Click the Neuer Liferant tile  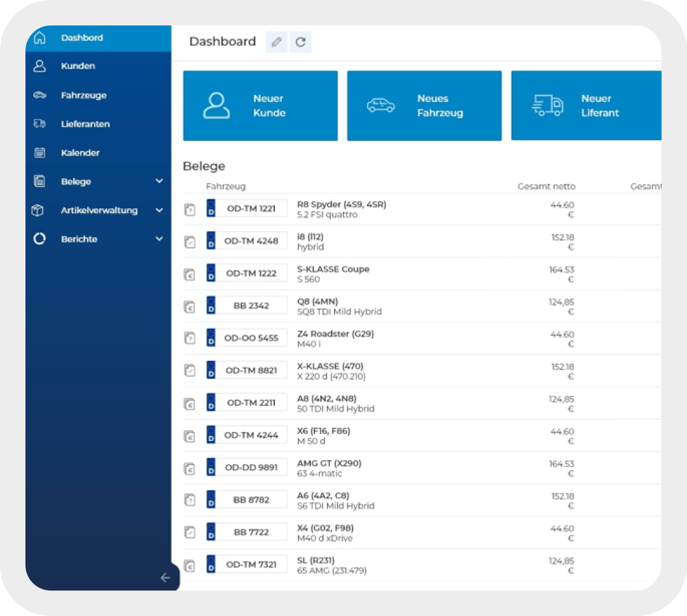click(586, 106)
